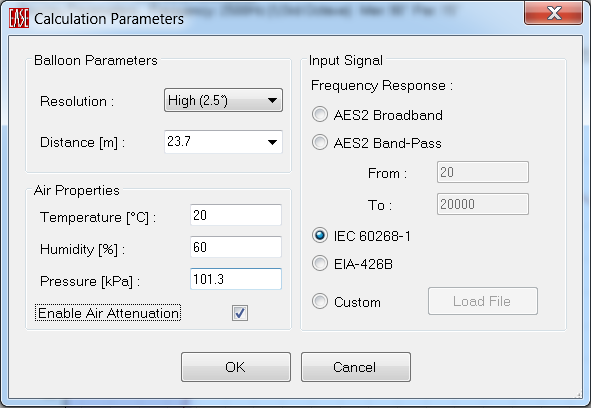The image size is (591, 408).
Task: Click the Enable Air Attenuation label
Action: tap(108, 313)
